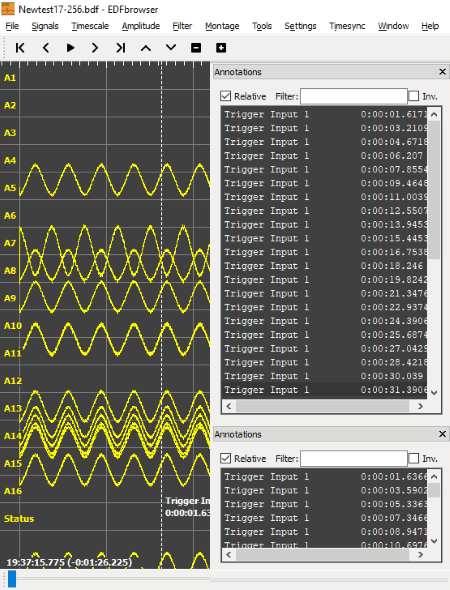Screen dimensions: 450x590
Task: Click the minus zoom-out toolbar button
Action: point(196,48)
